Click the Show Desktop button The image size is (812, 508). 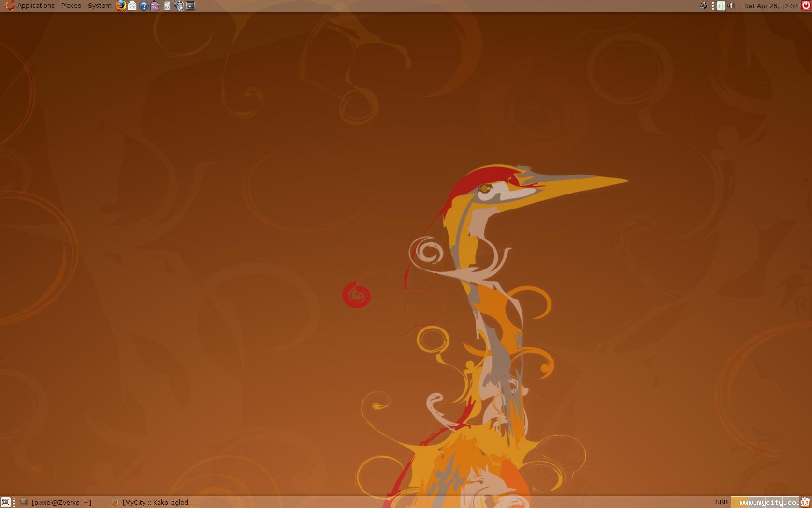click(6, 502)
